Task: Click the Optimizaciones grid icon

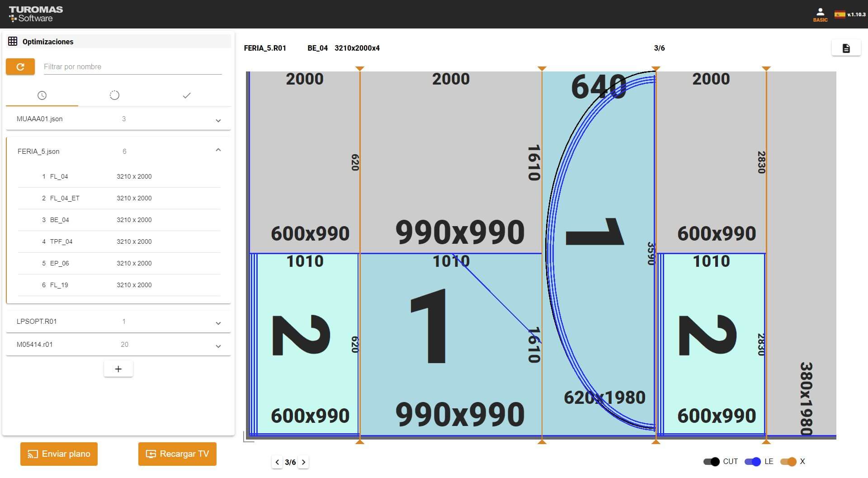Action: (13, 42)
